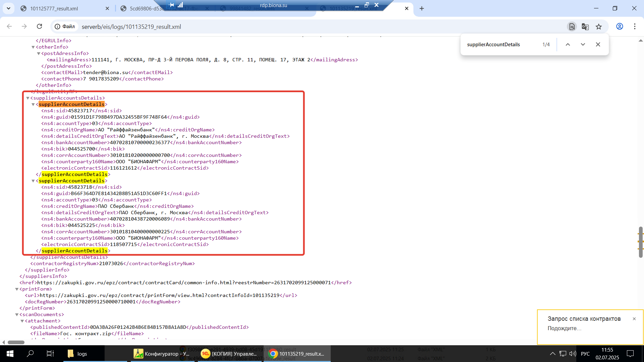Viewport: 644px width, 362px height.
Task: Open the Chrome profile menu
Action: (x=620, y=26)
